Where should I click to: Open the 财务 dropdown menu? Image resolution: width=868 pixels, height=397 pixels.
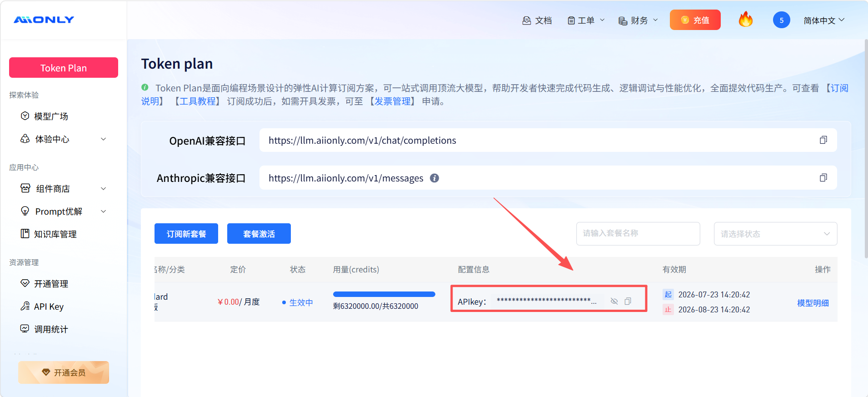638,20
